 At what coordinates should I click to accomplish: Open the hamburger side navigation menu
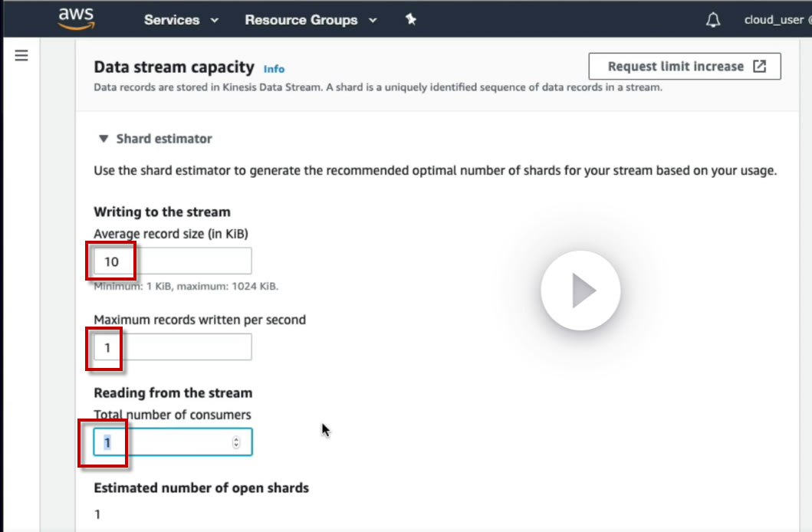tap(21, 55)
